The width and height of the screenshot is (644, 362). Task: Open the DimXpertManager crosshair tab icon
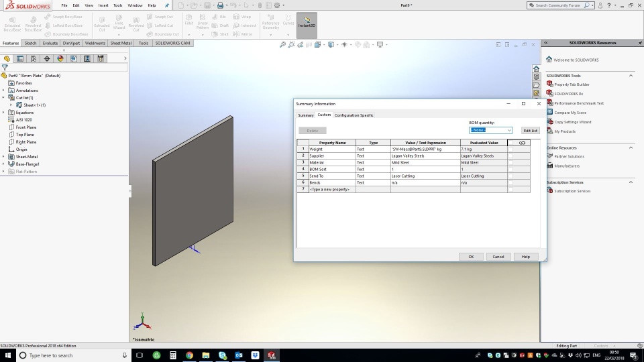pos(47,59)
